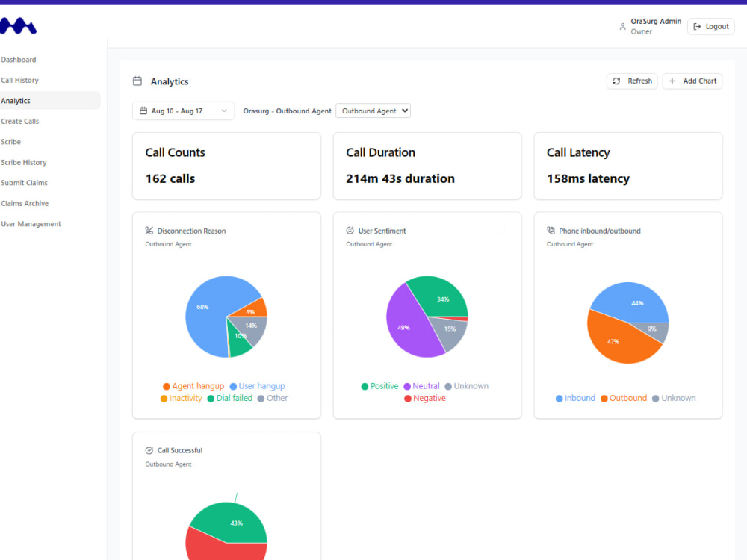Toggle Unknown legend item in User Sentiment
Image resolution: width=747 pixels, height=560 pixels.
coord(466,386)
